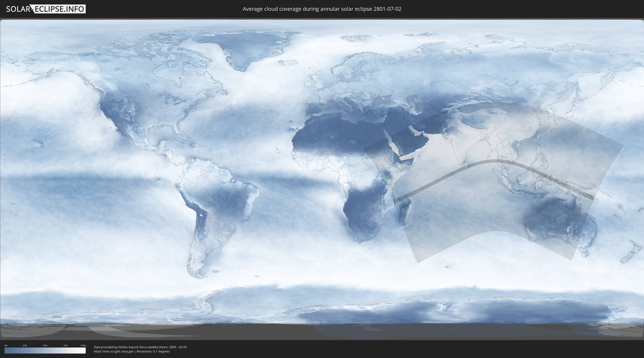This screenshot has width=644, height=358.
Task: Click the '25%' legend label
Action: pyautogui.click(x=25, y=345)
